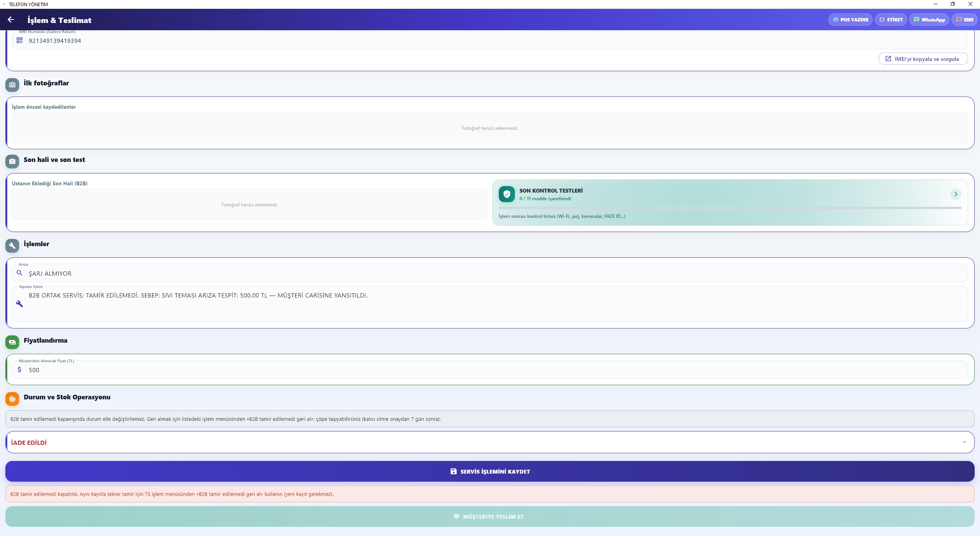
Task: Expand SON KONTROL TESTLERİ with chevron arrow
Action: (955, 194)
